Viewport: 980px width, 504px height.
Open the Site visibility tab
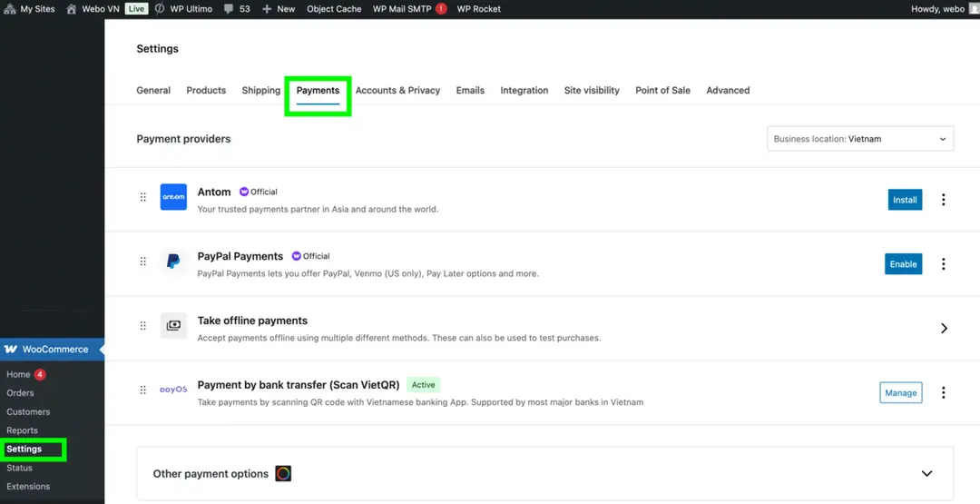(x=592, y=90)
